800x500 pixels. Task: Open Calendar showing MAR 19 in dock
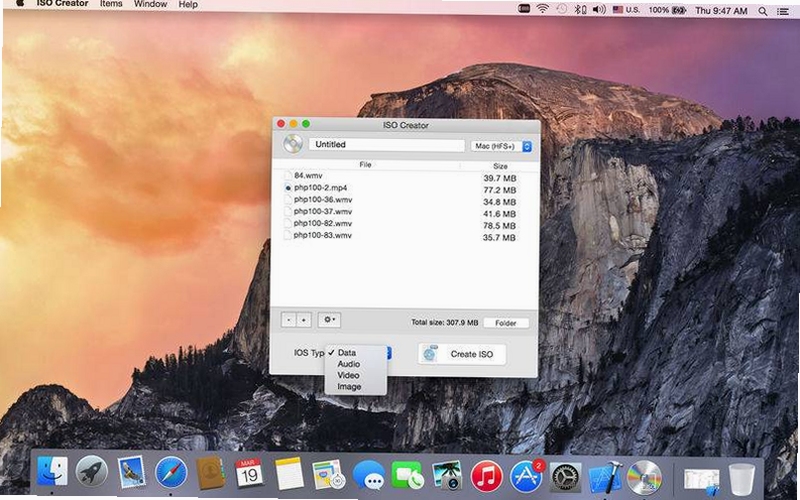click(249, 472)
